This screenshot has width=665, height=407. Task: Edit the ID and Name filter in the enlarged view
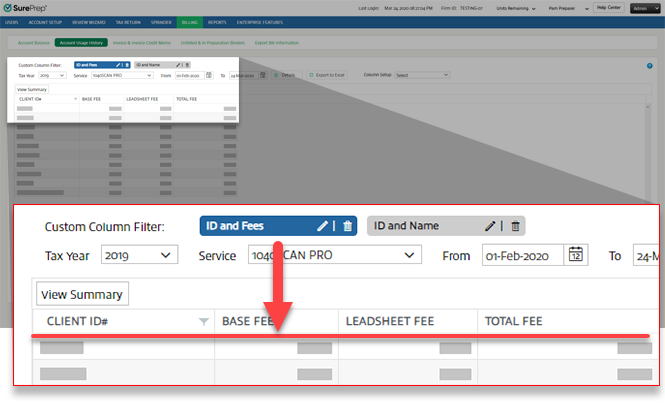click(x=490, y=226)
